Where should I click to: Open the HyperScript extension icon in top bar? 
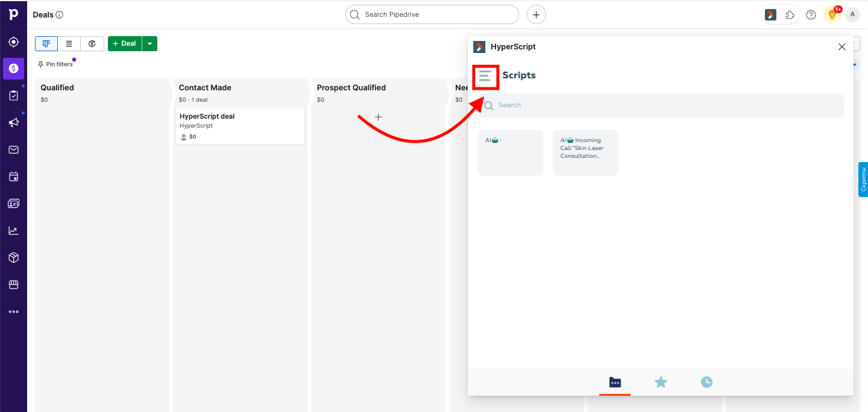tap(771, 14)
